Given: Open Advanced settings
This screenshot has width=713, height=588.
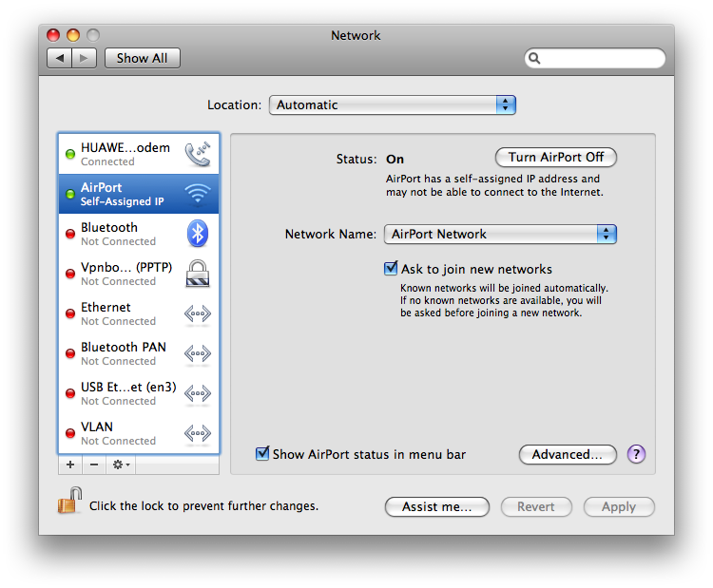Looking at the screenshot, I should (x=568, y=454).
